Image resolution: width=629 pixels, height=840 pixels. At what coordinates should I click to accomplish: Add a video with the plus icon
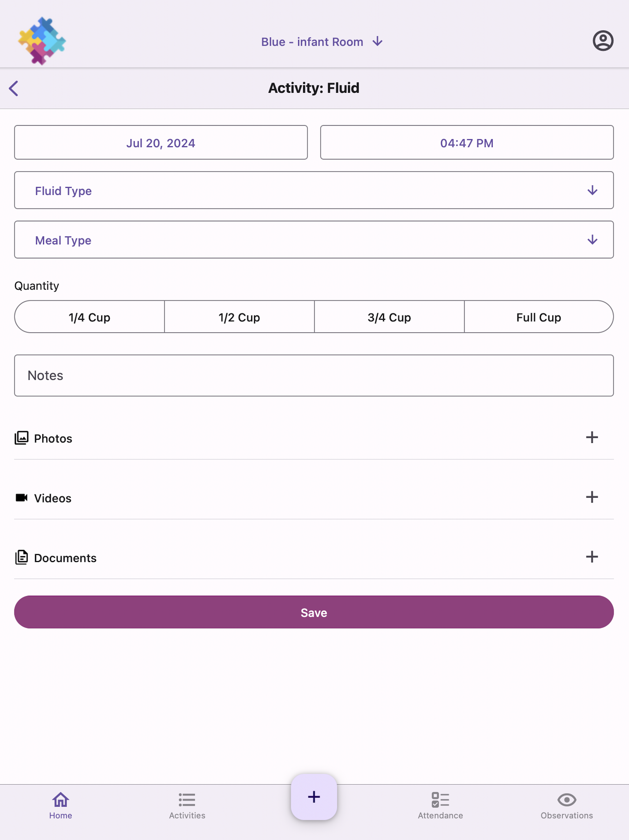(592, 497)
